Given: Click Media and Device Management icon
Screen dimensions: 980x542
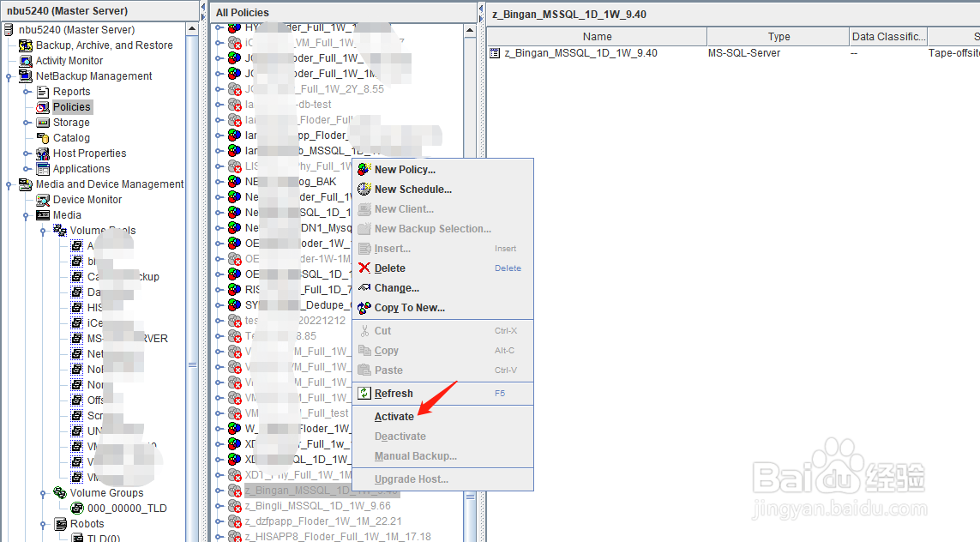Looking at the screenshot, I should tap(26, 184).
